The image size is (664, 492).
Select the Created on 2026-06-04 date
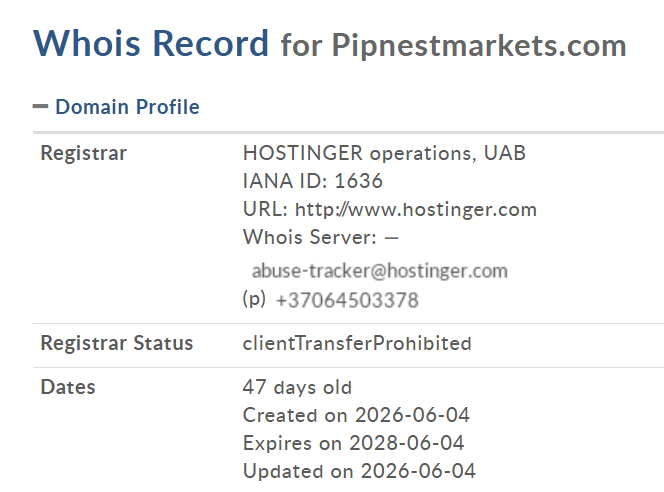[x=356, y=415]
